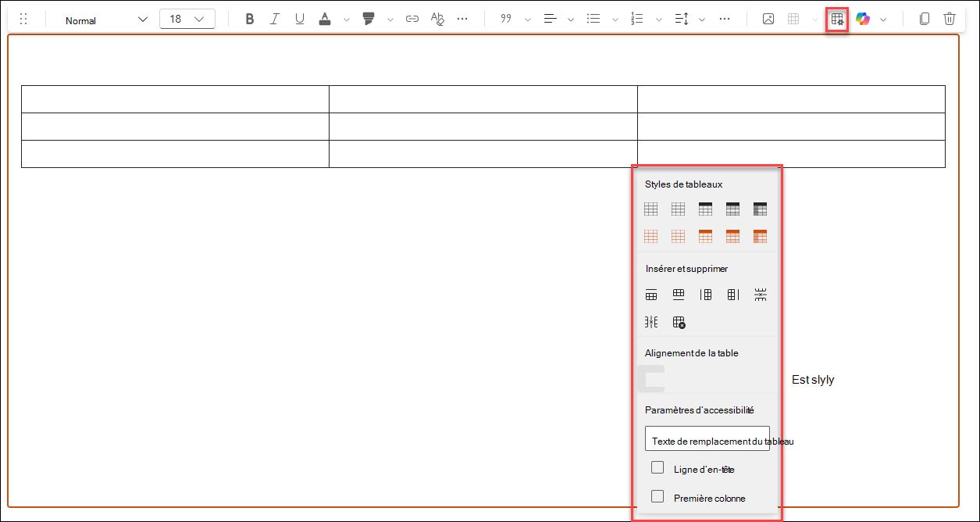Delete the current column
Screen dimensions: 980x522
click(x=651, y=322)
